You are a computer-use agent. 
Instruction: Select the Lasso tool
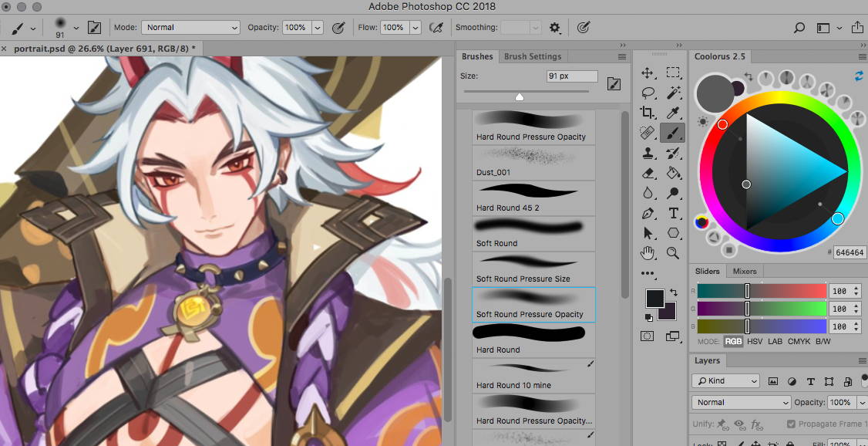click(x=647, y=93)
